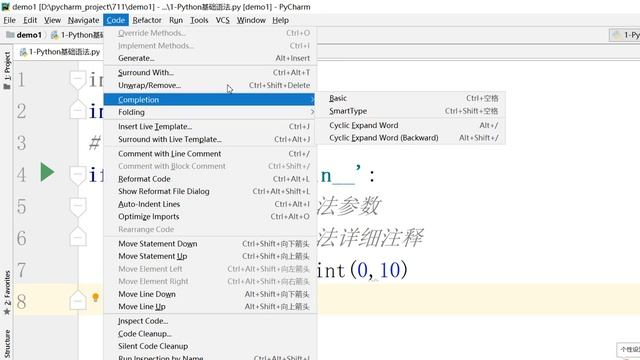Collapse the fold marker on line 2
Viewport: 640px width, 360px height.
click(x=78, y=109)
